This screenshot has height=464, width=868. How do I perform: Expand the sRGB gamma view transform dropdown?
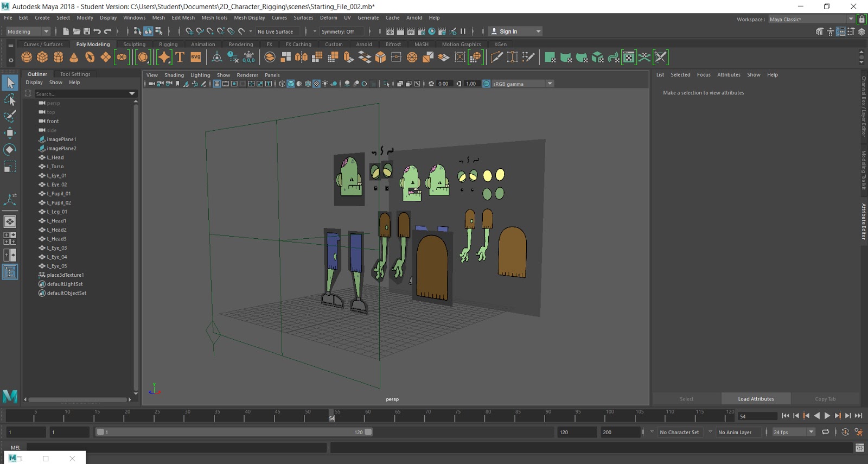(x=550, y=84)
